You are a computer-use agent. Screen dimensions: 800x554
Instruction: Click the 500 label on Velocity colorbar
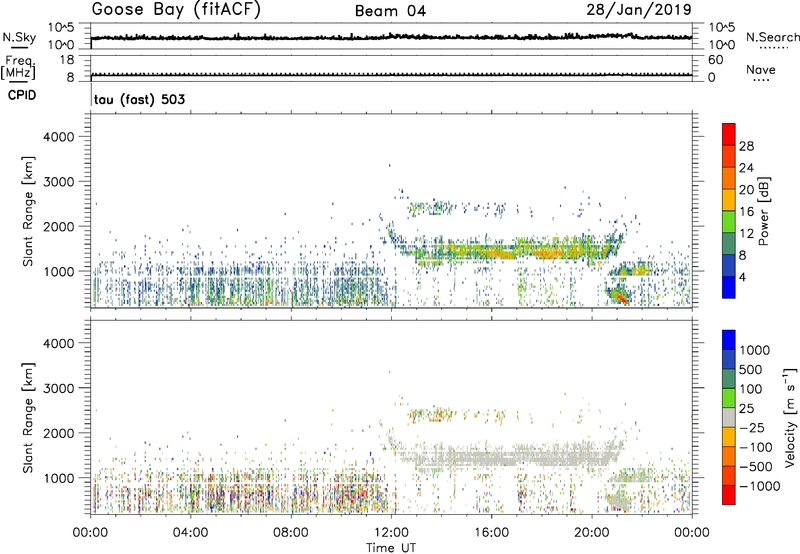(x=751, y=370)
